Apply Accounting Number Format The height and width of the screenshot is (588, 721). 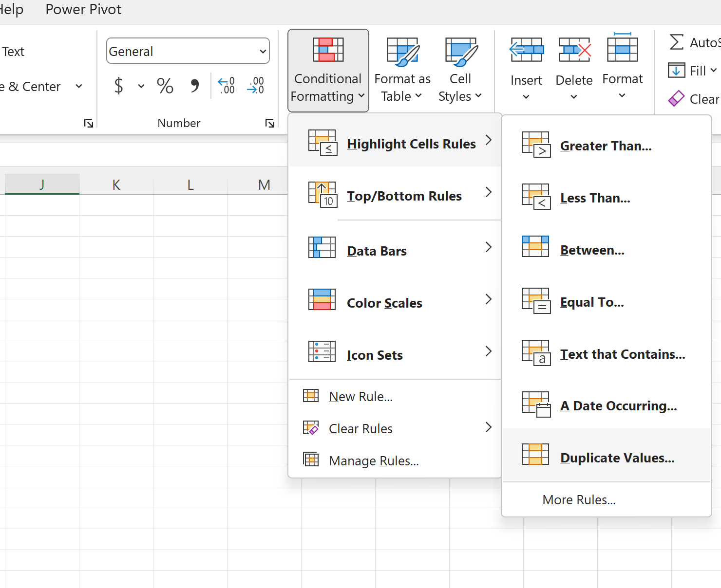(x=118, y=86)
